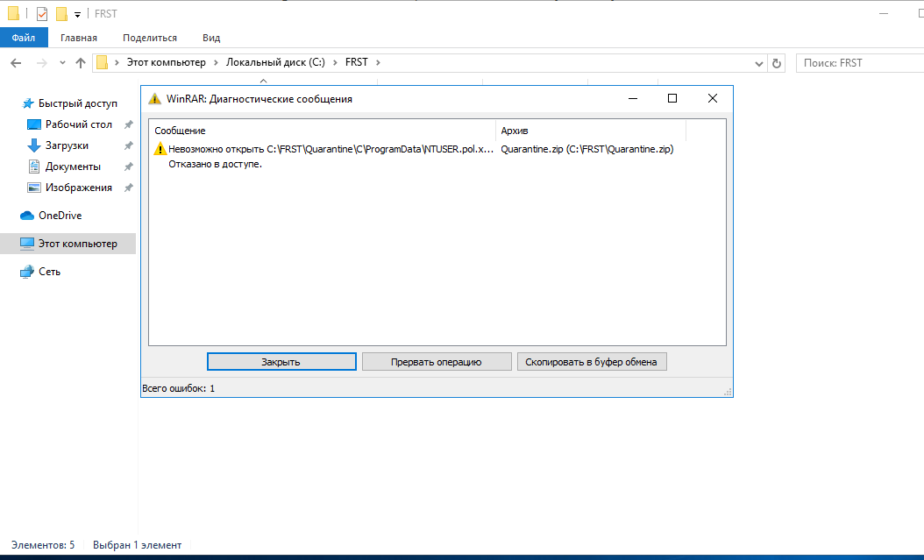Open Рабочий стол in sidebar
The width and height of the screenshot is (924, 560).
tap(78, 124)
